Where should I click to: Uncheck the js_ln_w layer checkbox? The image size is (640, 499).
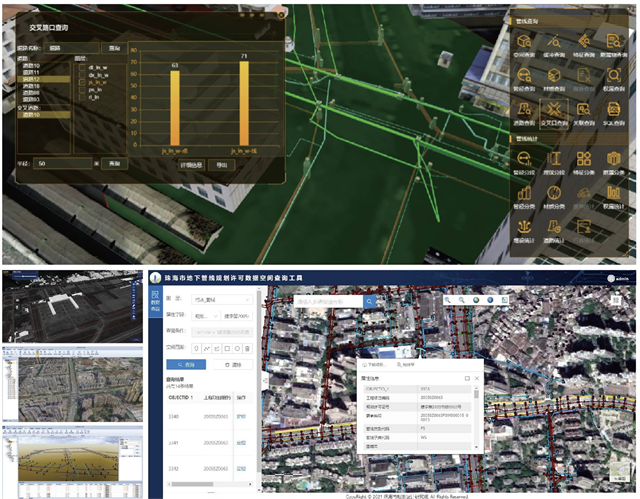point(81,81)
